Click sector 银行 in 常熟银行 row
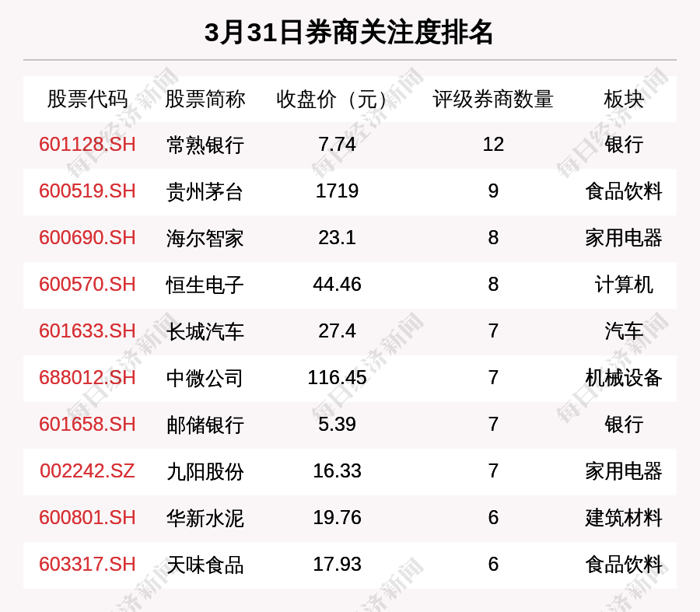This screenshot has height=612, width=700. pyautogui.click(x=624, y=145)
